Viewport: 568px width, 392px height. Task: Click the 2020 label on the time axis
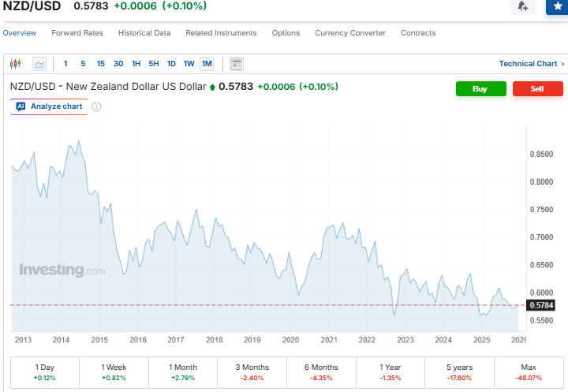point(290,340)
